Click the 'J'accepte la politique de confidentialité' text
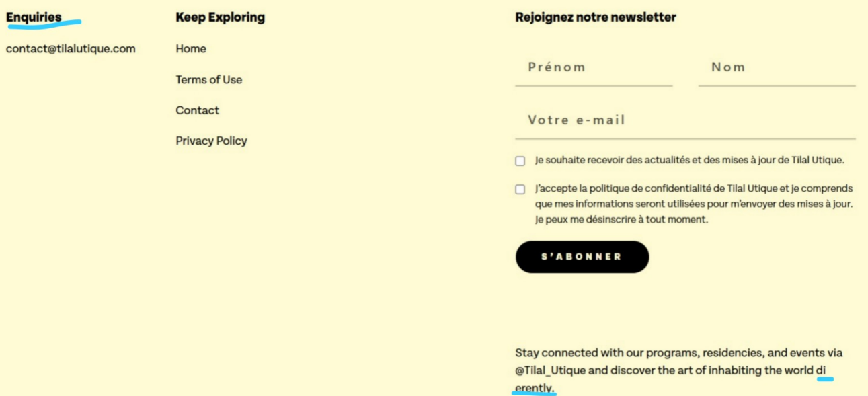Screen dimensions: 868x396 (693, 189)
